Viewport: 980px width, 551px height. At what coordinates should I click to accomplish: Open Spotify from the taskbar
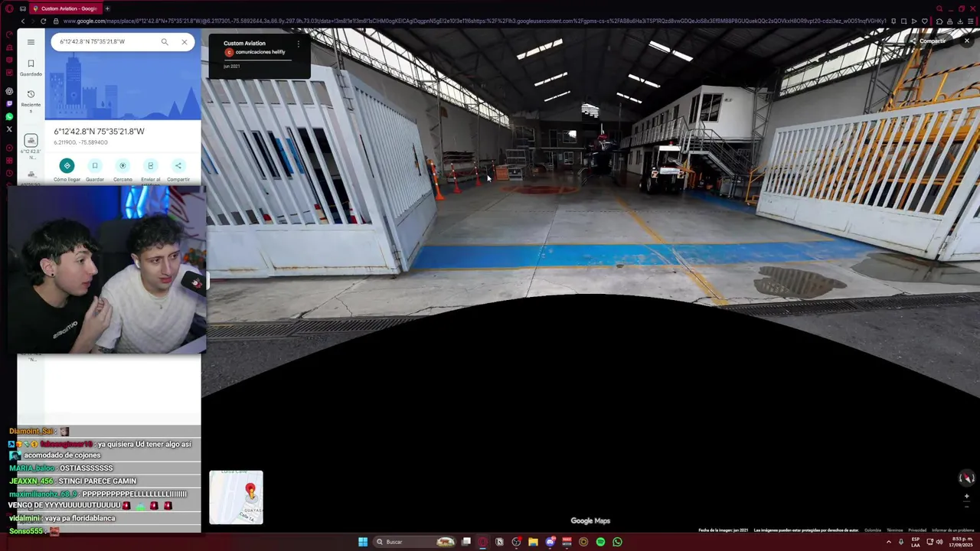click(600, 542)
